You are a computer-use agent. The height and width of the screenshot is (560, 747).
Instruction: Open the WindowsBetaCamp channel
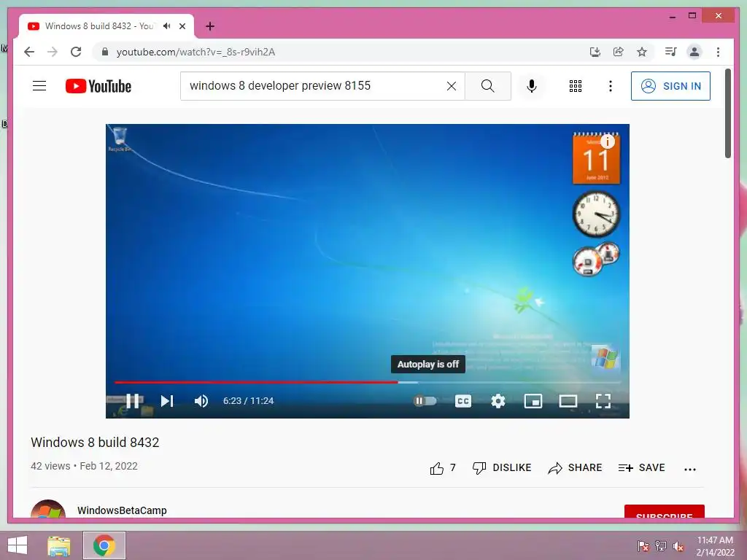(x=122, y=510)
